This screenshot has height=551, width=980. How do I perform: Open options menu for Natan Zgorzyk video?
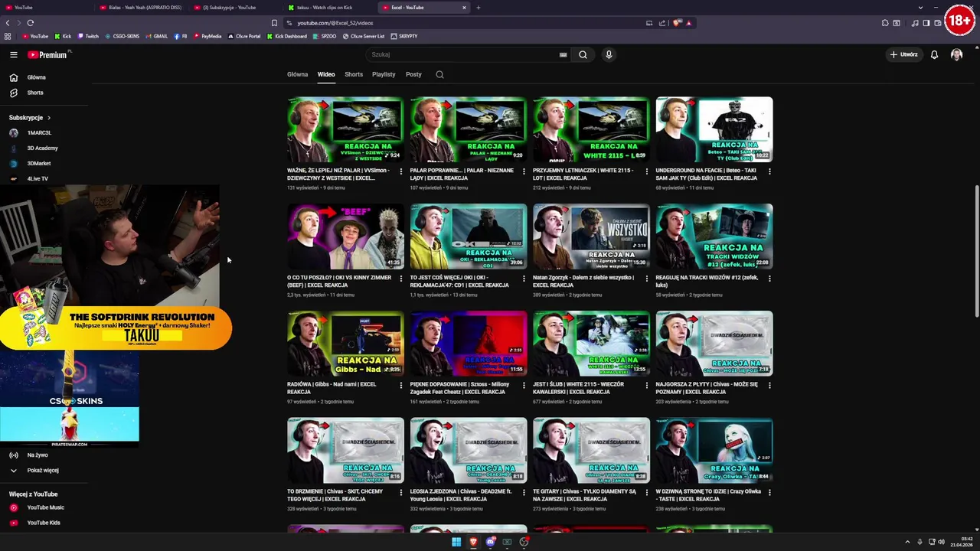(646, 279)
